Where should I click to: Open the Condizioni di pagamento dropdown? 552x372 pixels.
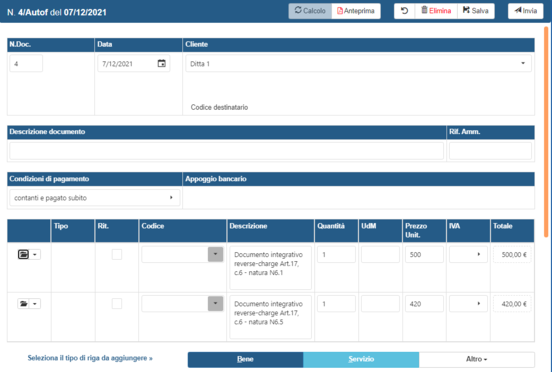click(95, 197)
